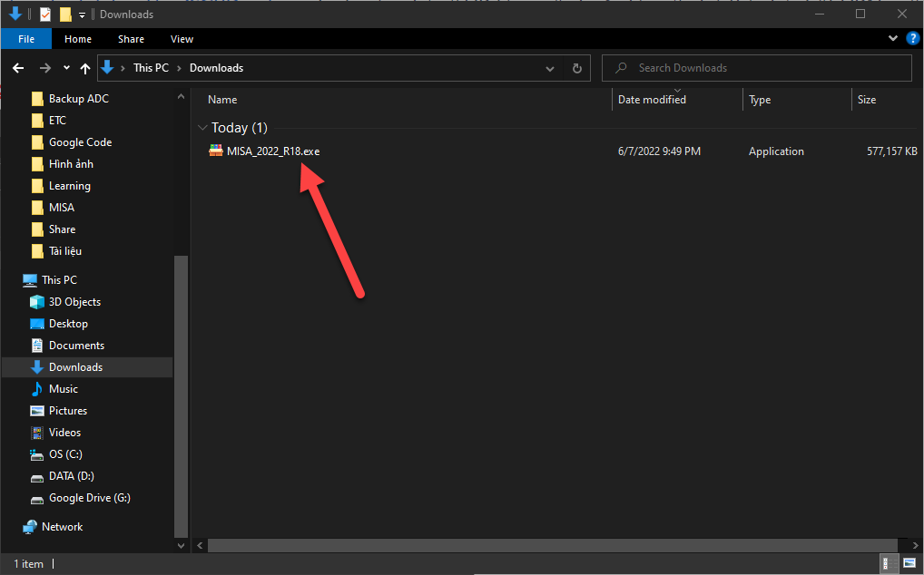Click the Network icon in sidebar

click(x=29, y=527)
